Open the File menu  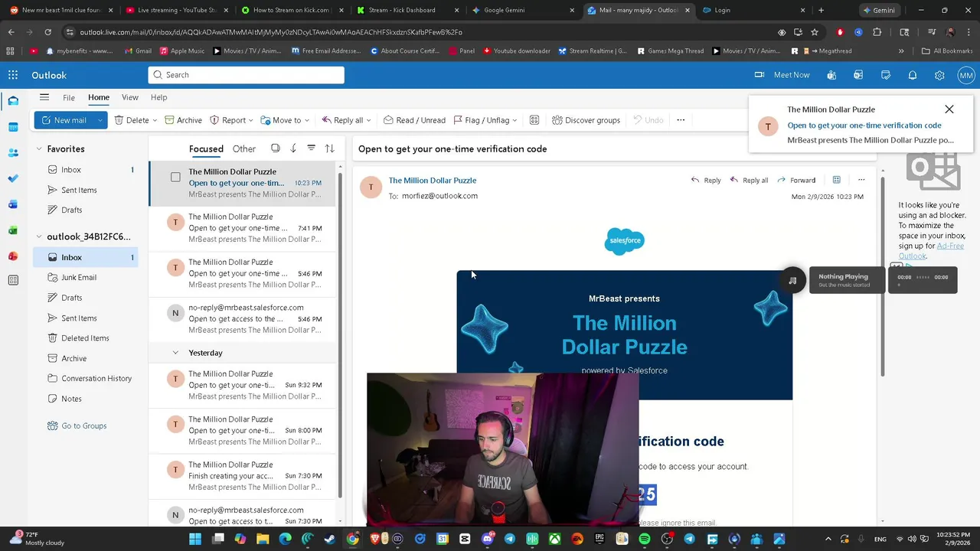point(69,97)
